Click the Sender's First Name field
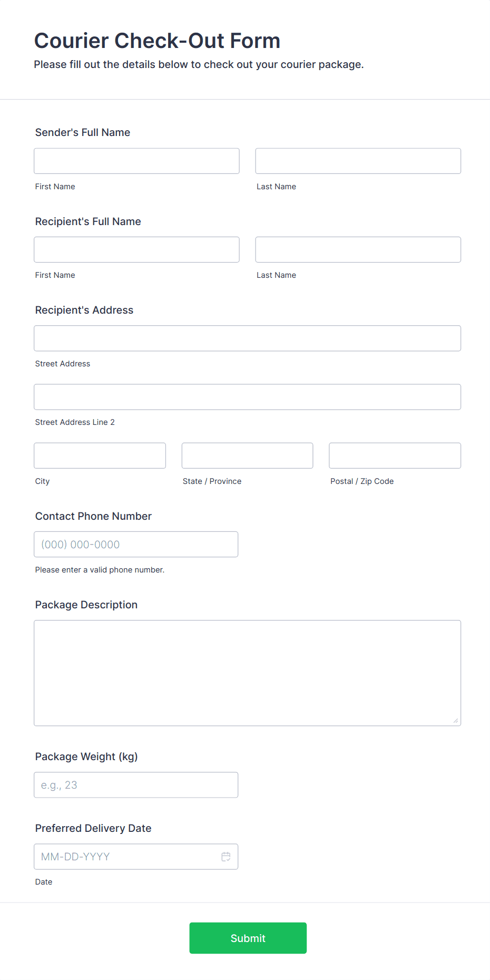Viewport: 490px width, 980px height. (136, 161)
